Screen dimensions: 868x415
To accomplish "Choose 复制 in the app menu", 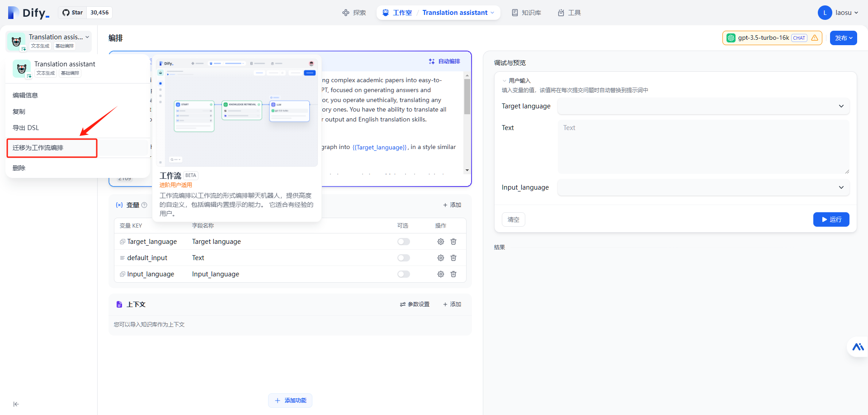I will pyautogui.click(x=19, y=112).
